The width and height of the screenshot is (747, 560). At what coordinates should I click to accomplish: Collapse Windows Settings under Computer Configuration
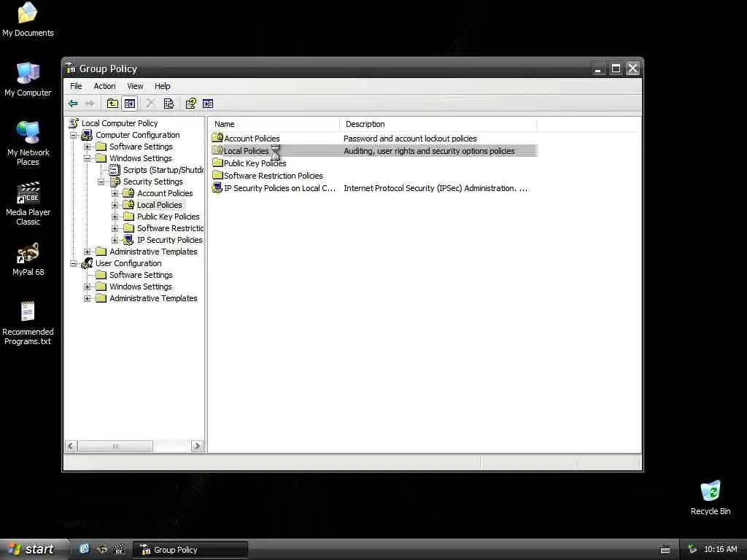(88, 158)
